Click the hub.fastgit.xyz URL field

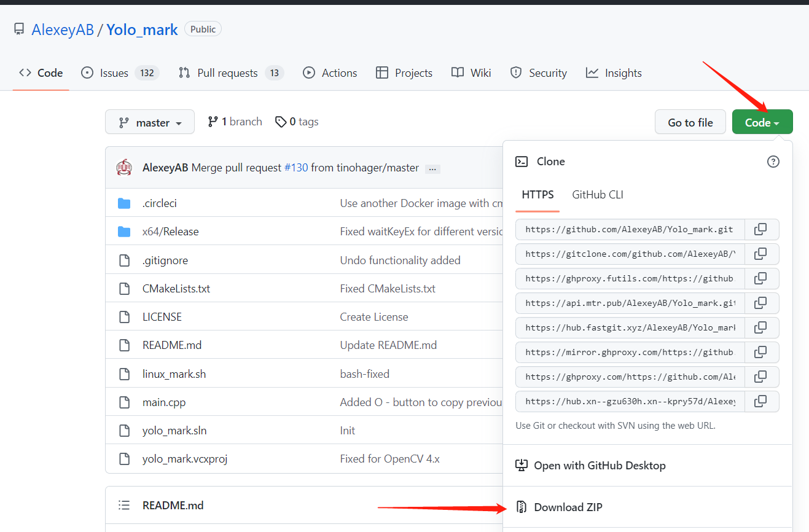click(630, 327)
